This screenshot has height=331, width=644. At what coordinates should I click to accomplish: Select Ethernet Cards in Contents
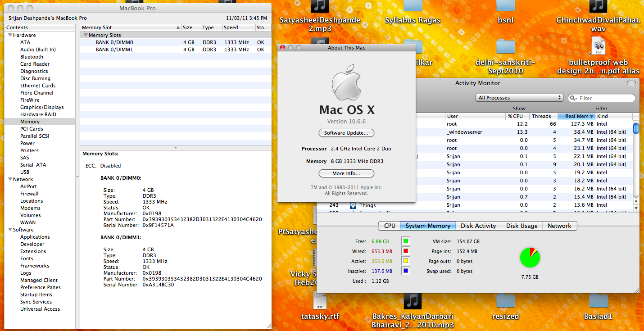pyautogui.click(x=38, y=86)
